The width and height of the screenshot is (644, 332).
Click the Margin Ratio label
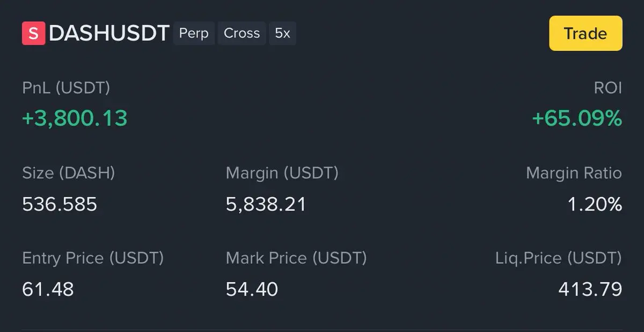click(x=574, y=173)
